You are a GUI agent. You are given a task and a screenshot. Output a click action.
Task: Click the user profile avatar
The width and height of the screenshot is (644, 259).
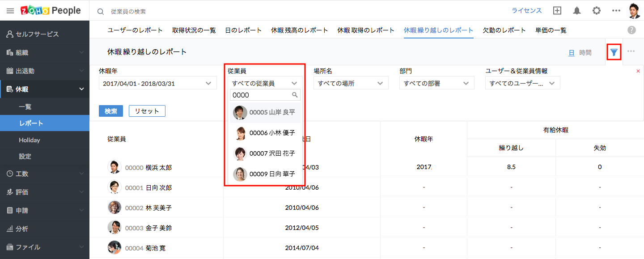click(x=635, y=11)
